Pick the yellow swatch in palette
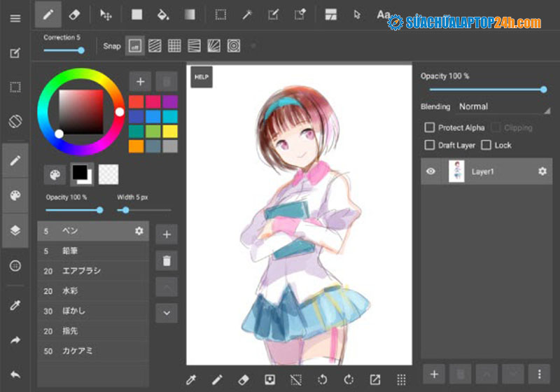This screenshot has width=560, height=392. click(170, 131)
